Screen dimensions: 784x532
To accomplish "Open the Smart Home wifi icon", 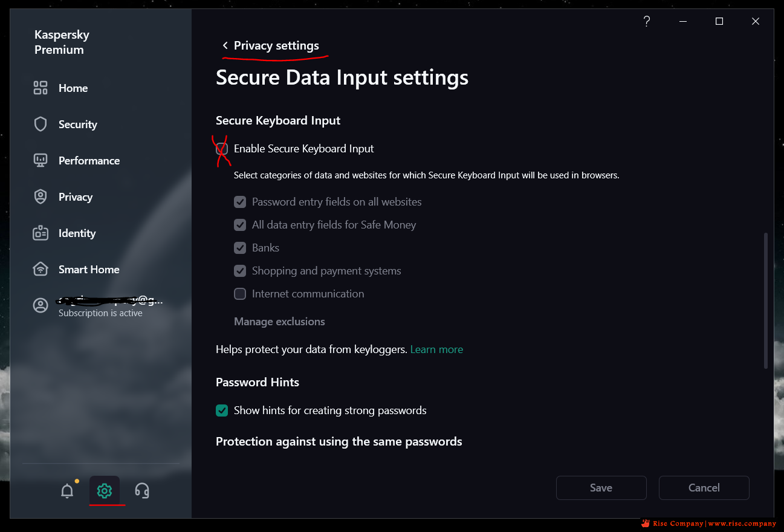I will pos(40,270).
